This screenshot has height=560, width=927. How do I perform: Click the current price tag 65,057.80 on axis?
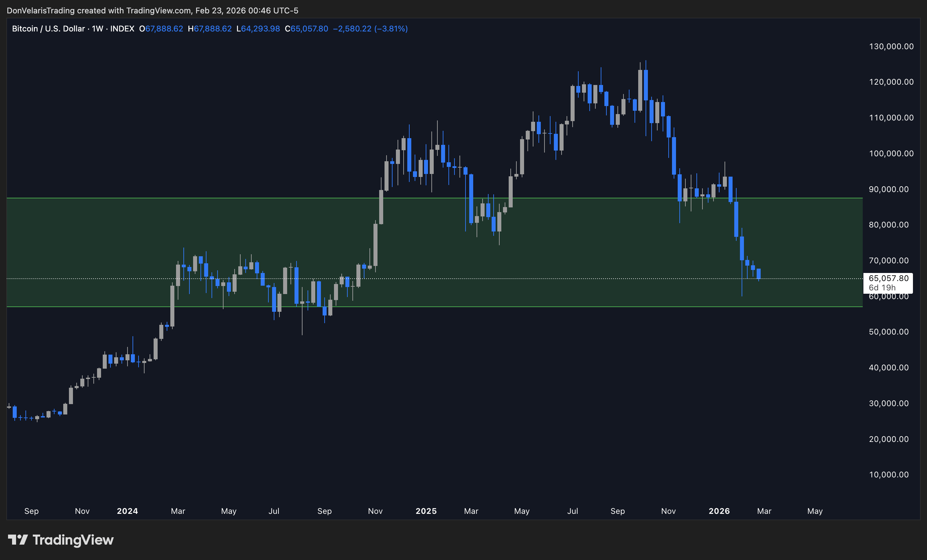tap(888, 278)
